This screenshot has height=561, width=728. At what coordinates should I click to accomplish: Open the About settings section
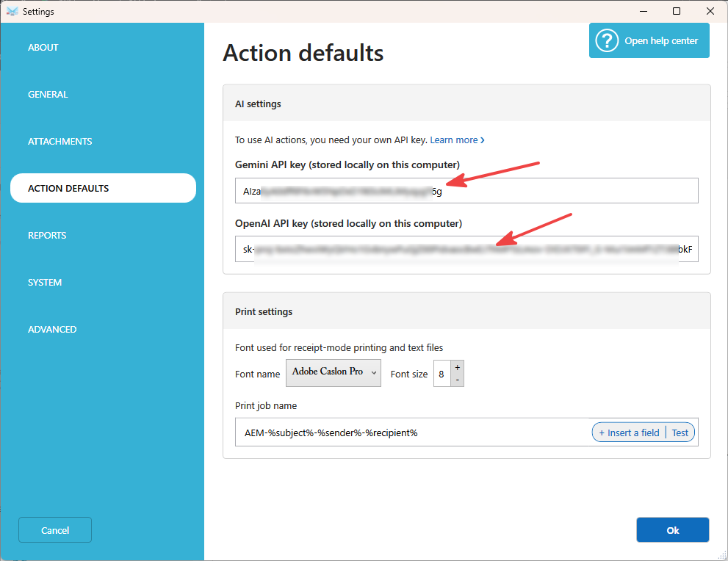click(x=43, y=47)
